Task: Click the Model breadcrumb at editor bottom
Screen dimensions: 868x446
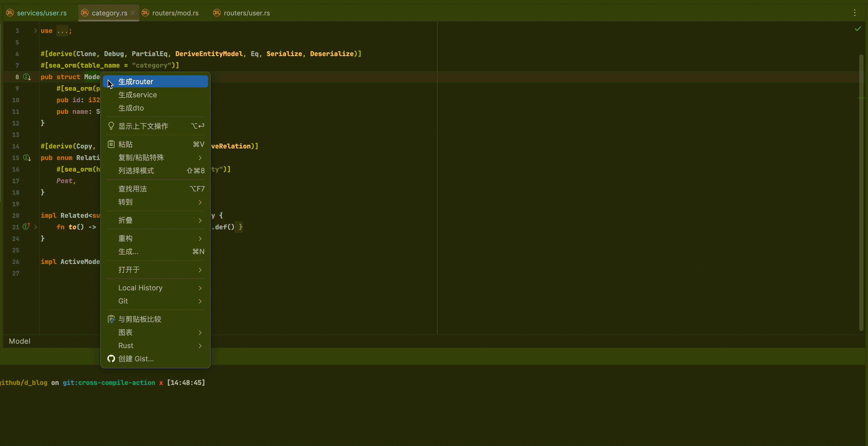Action: point(20,341)
